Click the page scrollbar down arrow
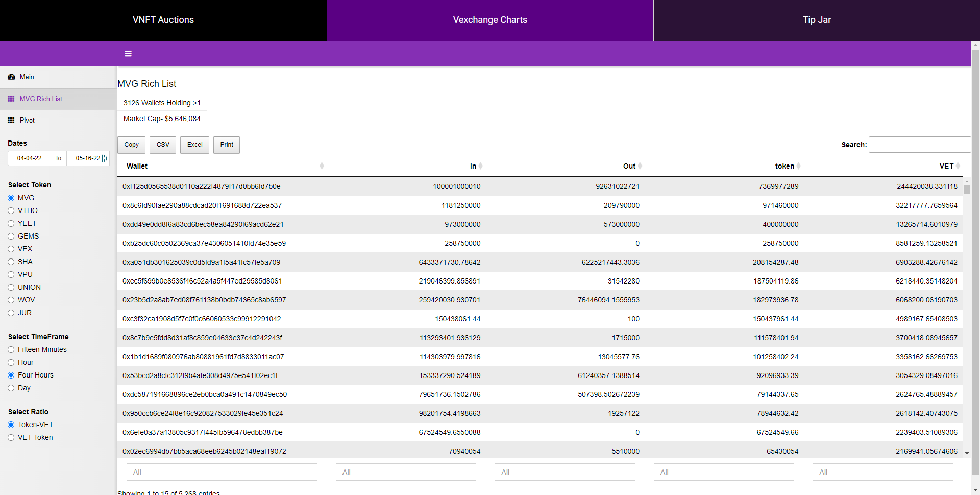 coord(975,490)
